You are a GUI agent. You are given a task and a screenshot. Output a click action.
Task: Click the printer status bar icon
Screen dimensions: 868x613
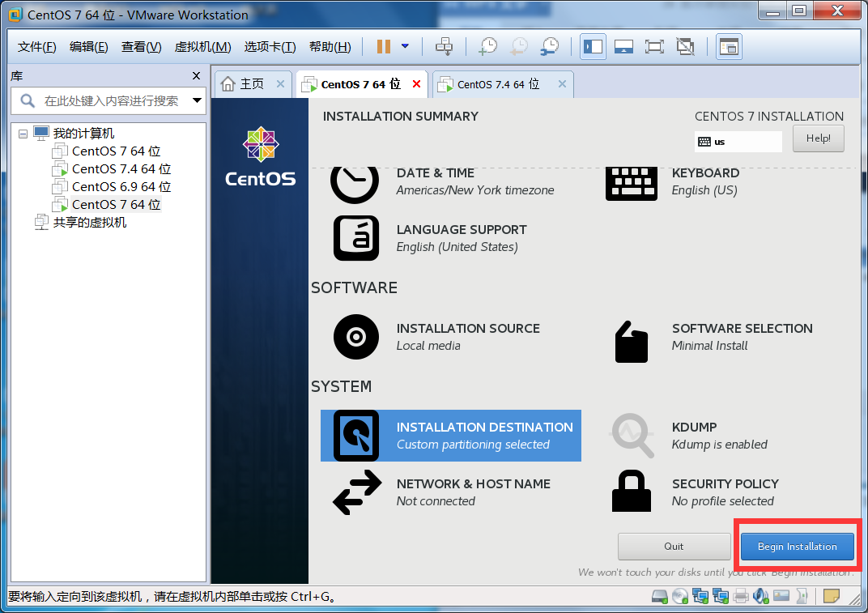pos(741,596)
